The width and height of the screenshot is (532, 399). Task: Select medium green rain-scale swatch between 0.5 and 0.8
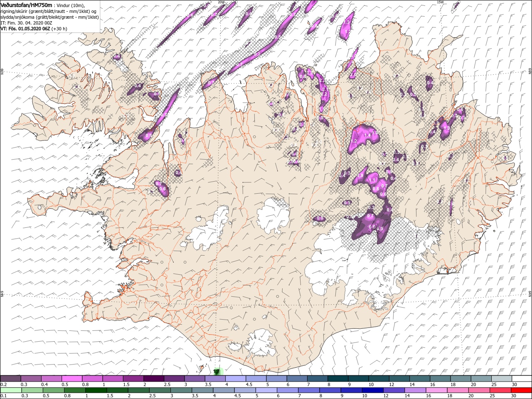click(53, 390)
